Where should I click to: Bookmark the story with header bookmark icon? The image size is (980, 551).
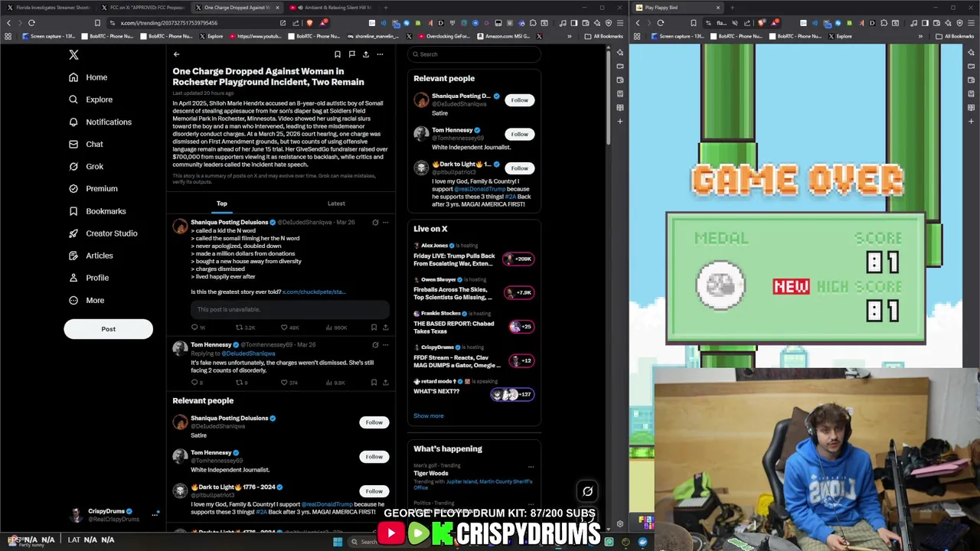(337, 54)
